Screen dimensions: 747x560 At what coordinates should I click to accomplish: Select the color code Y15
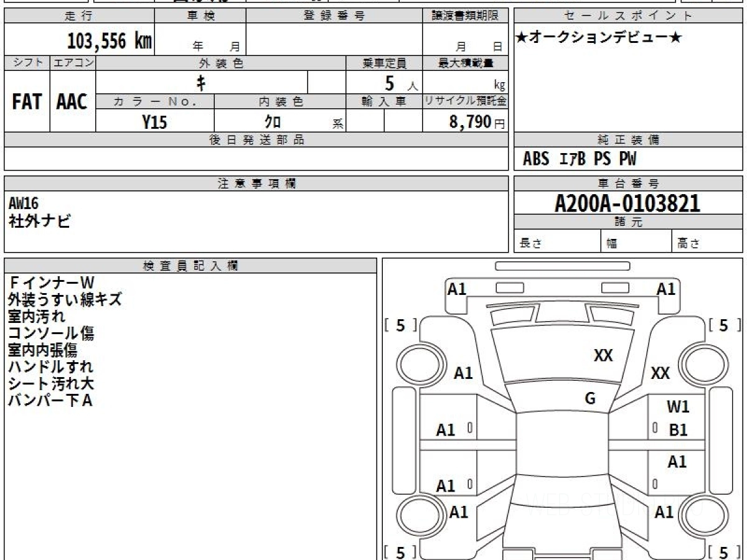click(154, 122)
